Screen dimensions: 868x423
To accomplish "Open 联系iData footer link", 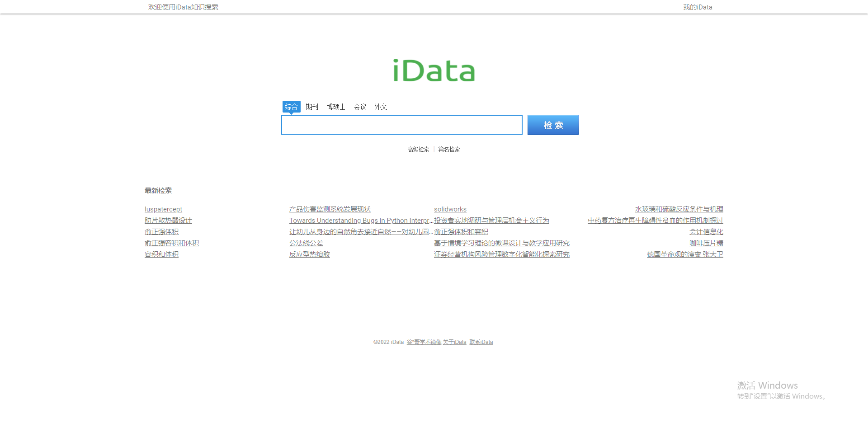I will [481, 342].
